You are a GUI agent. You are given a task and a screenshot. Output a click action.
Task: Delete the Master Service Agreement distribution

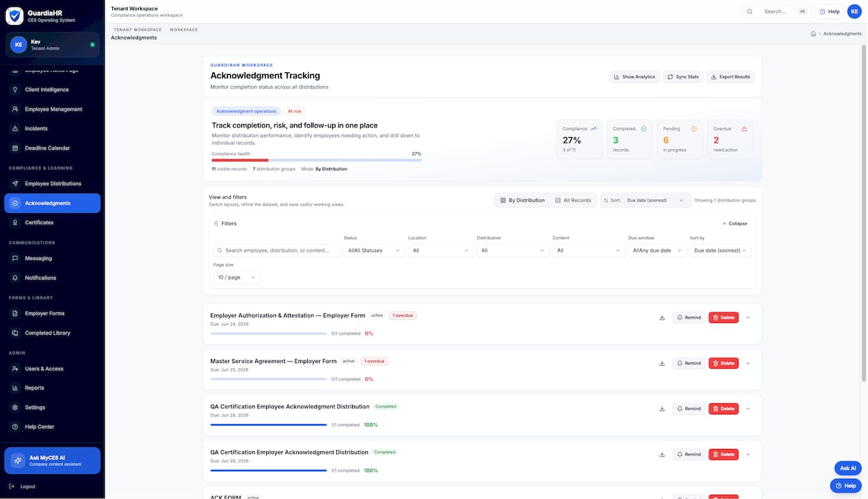tap(723, 363)
